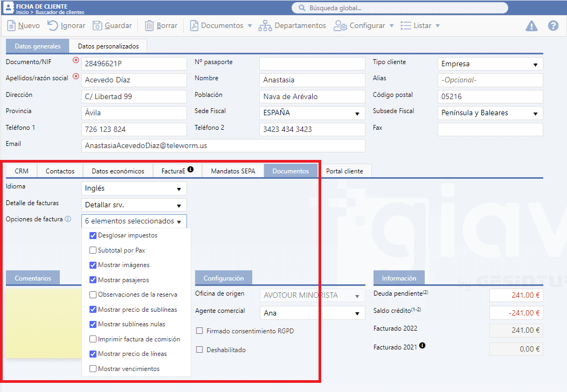Click the Listar list icon
The width and height of the screenshot is (567, 392).
[406, 26]
